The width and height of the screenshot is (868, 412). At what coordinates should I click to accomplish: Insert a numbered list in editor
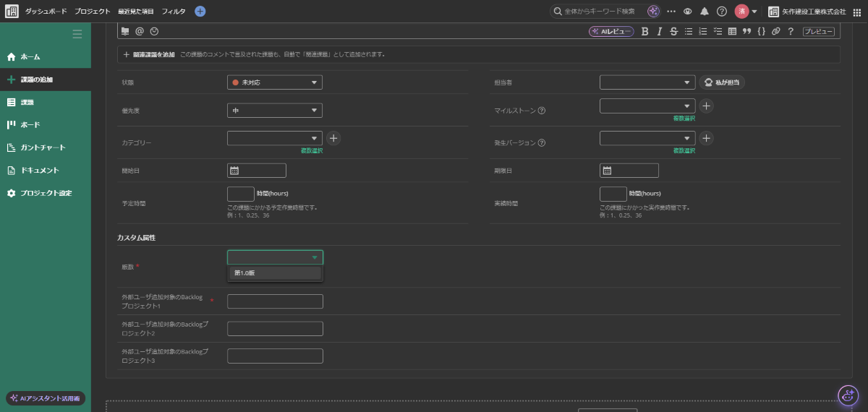(703, 31)
